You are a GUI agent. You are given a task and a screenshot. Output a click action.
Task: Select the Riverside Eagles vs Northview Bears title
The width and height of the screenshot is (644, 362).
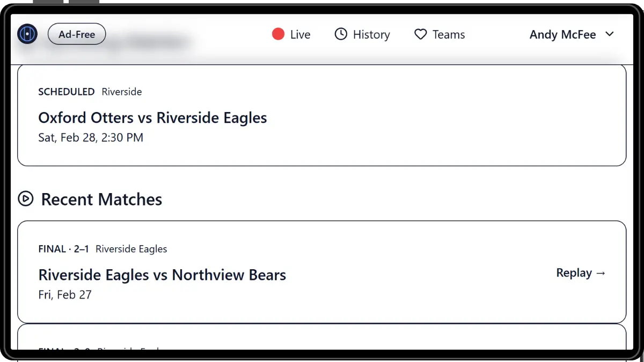pyautogui.click(x=162, y=275)
